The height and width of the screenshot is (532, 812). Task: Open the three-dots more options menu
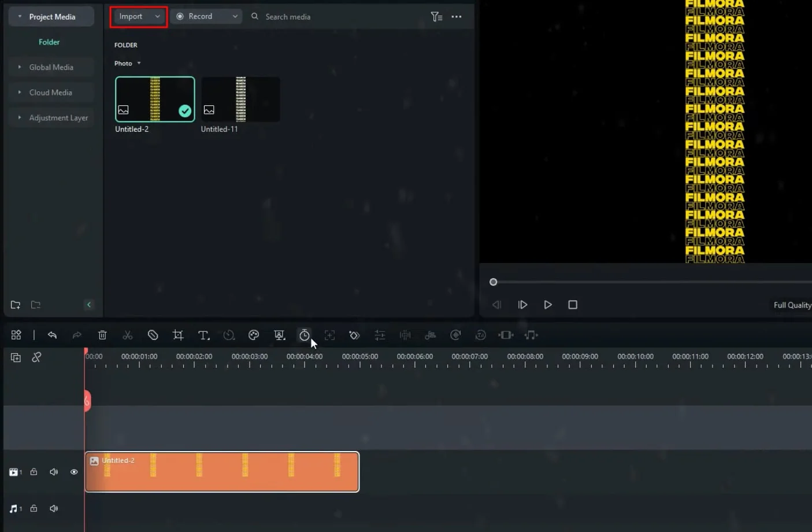pos(457,17)
